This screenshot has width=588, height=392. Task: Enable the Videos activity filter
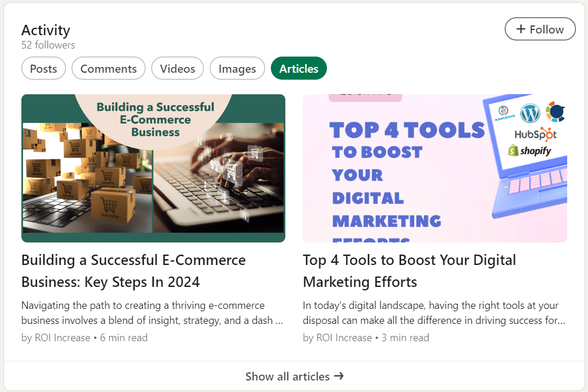[177, 68]
